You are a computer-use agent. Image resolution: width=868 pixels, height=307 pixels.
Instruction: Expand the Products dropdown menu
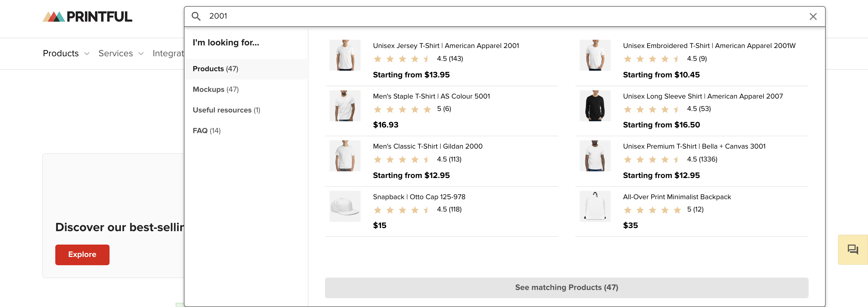click(x=66, y=53)
